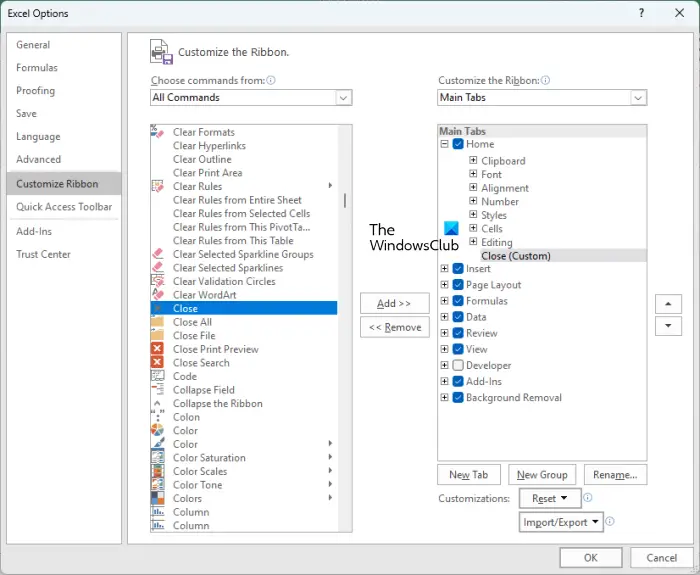This screenshot has width=700, height=575.
Task: Click the Collapse the Ribbon caret icon
Action: point(157,403)
